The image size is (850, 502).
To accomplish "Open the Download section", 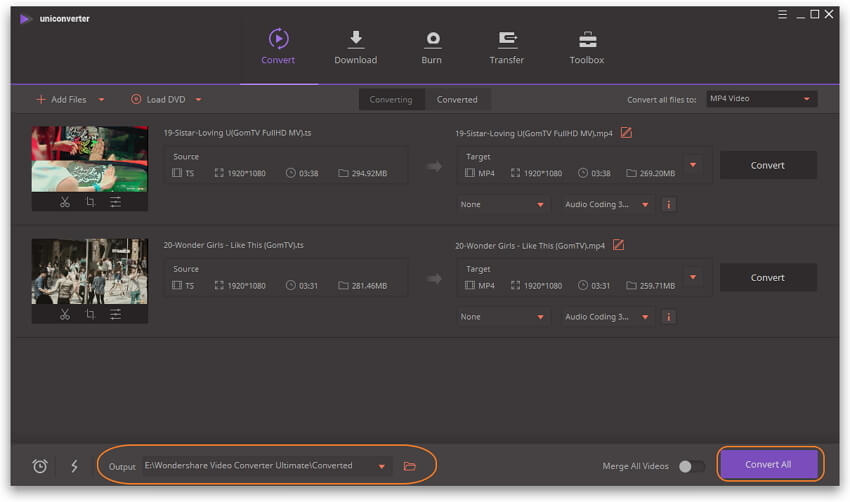I will pyautogui.click(x=356, y=47).
